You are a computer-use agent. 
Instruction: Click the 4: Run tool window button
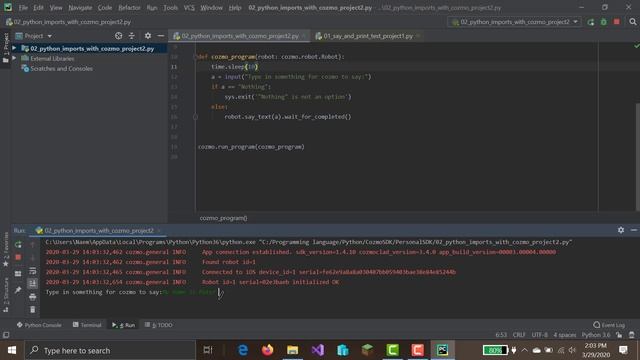click(123, 325)
